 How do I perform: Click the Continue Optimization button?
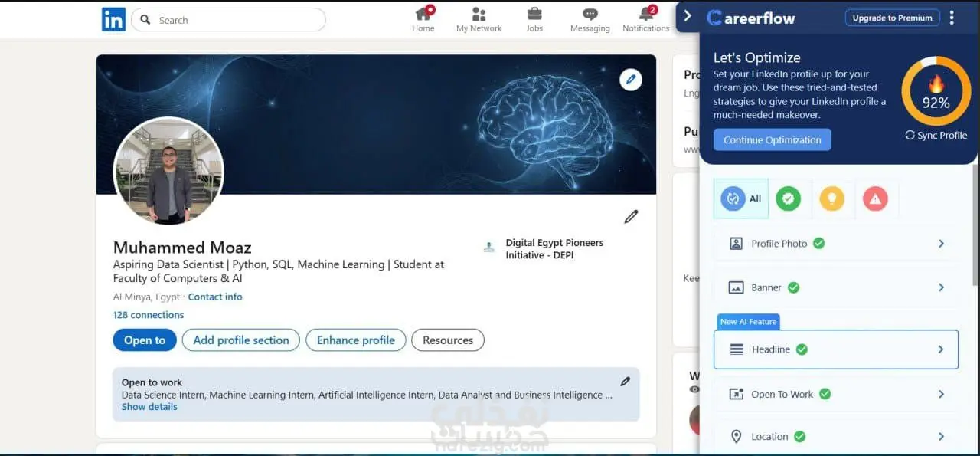tap(772, 139)
